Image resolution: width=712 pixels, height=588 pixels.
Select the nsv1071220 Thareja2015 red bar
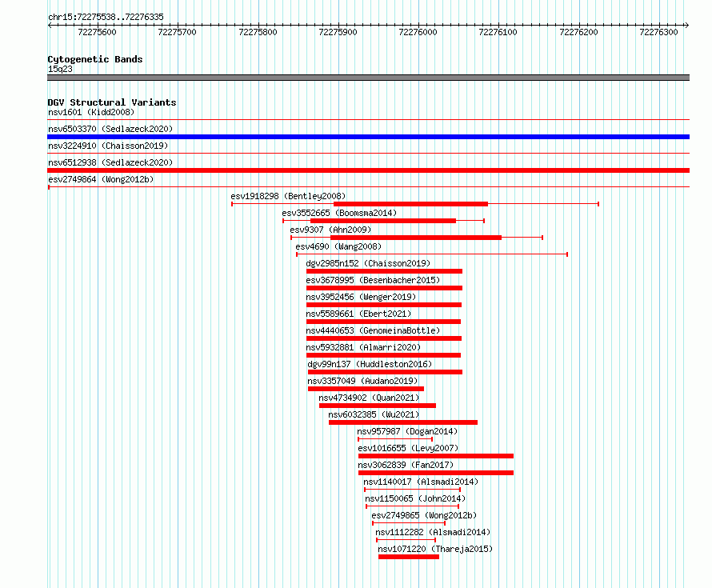(409, 557)
